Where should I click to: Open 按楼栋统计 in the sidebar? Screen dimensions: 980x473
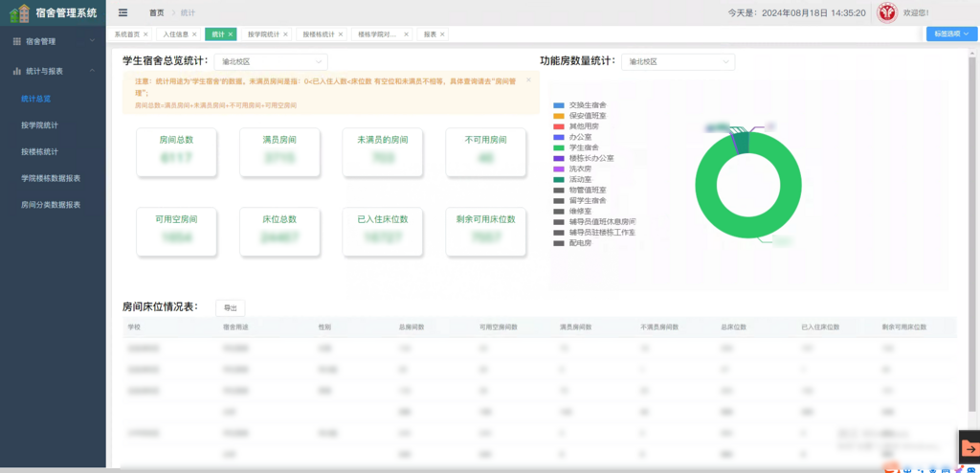(39, 151)
